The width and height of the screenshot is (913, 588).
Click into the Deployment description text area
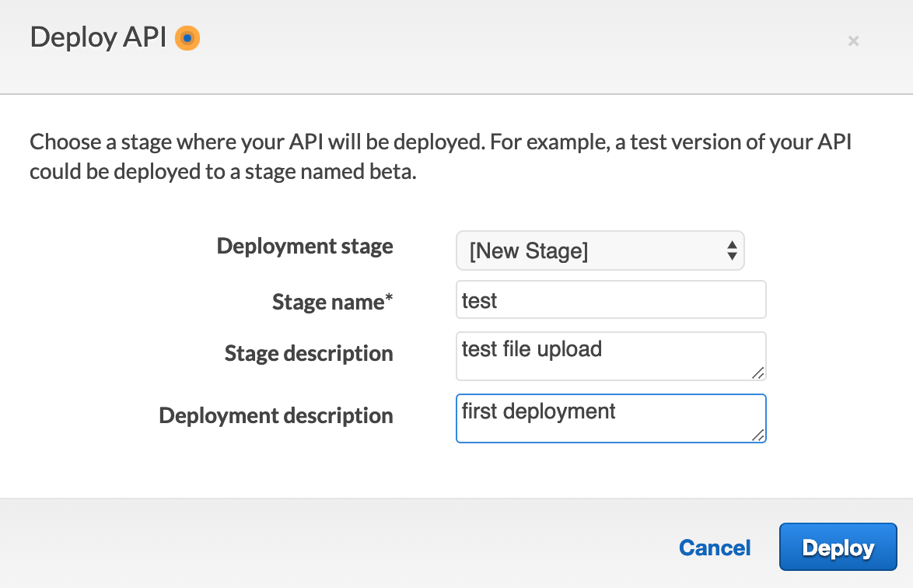point(610,418)
